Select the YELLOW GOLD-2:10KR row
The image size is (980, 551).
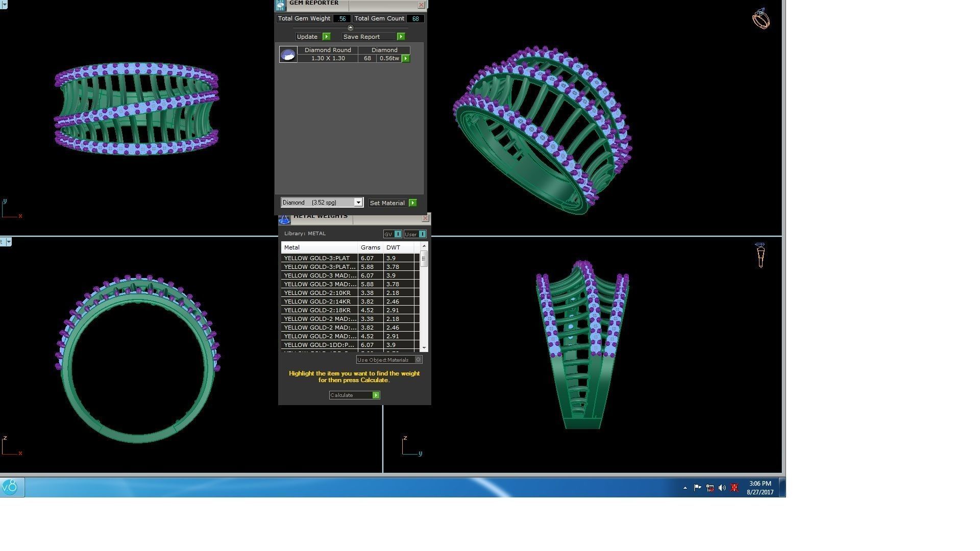[x=350, y=293]
